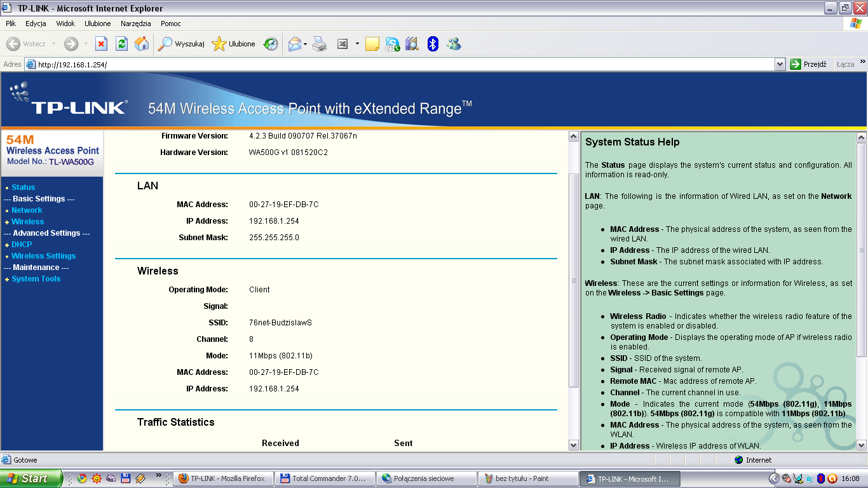Screen dimensions: 868x488
Task: Open the Ulubione menu
Action: [x=98, y=24]
